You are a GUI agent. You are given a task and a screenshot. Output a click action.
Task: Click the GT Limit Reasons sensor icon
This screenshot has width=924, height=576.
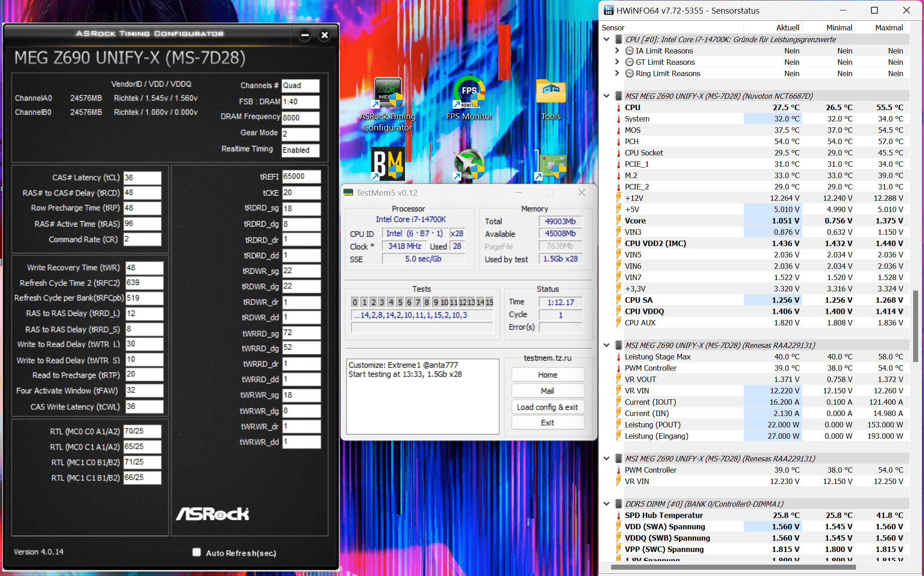[630, 62]
